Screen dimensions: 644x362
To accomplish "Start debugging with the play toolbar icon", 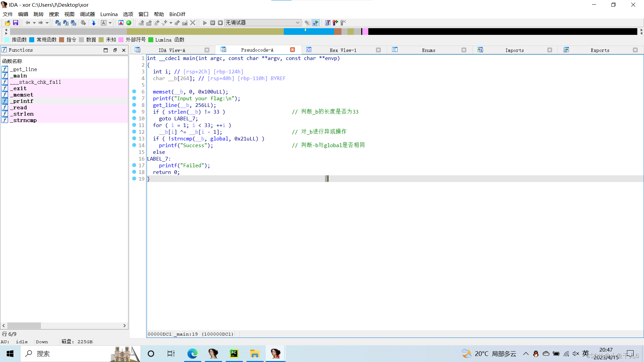I will pos(205,23).
